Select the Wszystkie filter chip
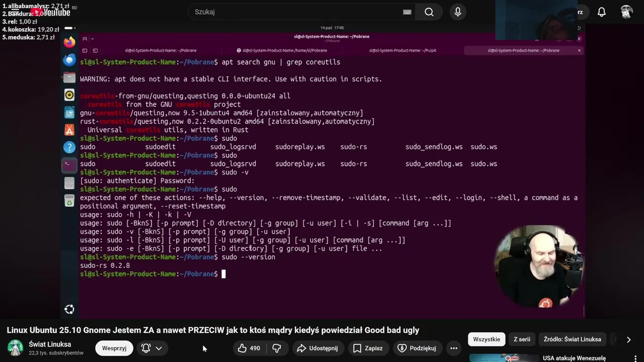 click(487, 339)
